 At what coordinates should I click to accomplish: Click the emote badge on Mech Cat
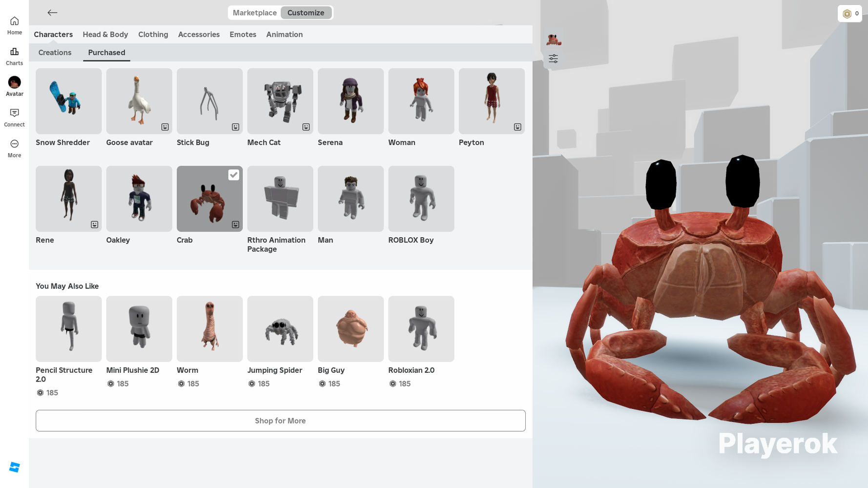coord(306,127)
